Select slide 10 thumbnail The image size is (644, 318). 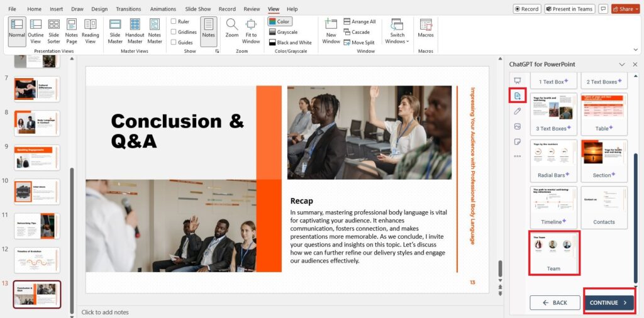37,192
